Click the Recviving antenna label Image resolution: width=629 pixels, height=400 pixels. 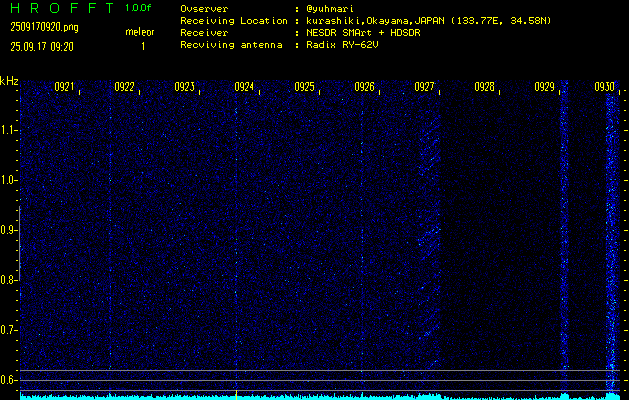(x=231, y=45)
